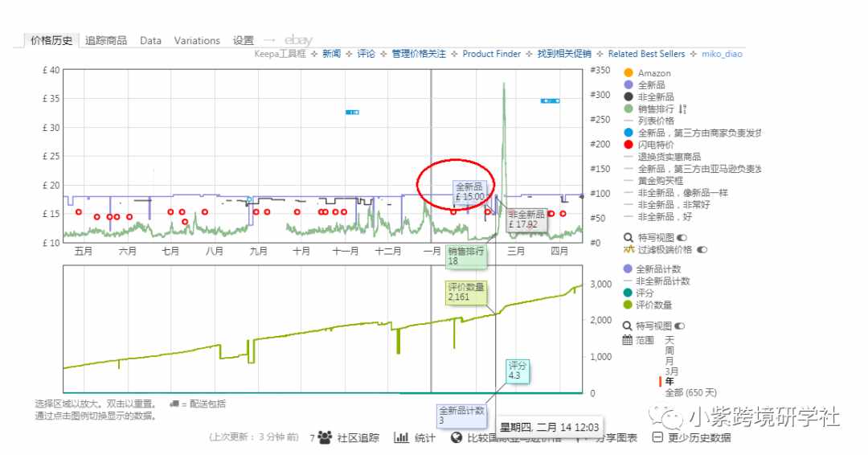
Task: Switch to the 追踪商品 tab
Action: point(106,40)
